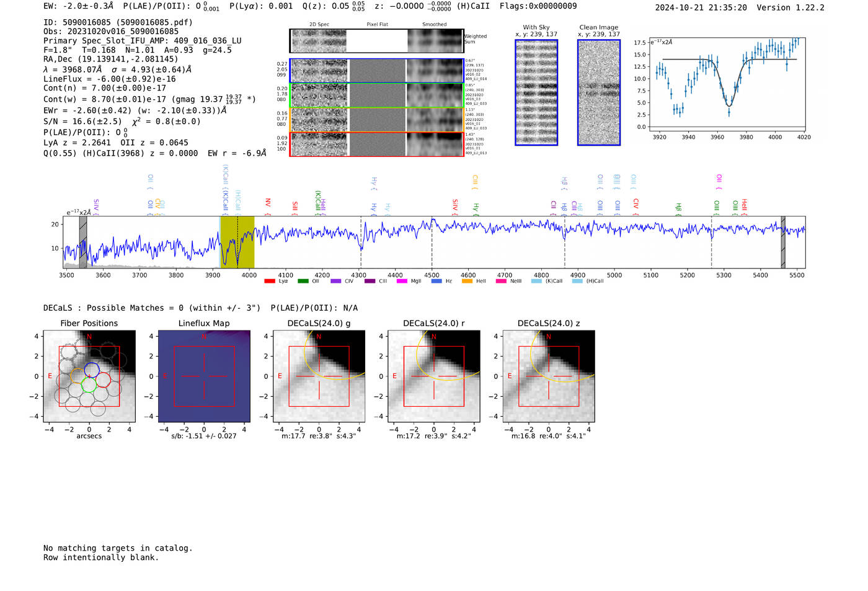
Task: Click the dashed line marker near 4300 Å
Action: click(x=361, y=242)
